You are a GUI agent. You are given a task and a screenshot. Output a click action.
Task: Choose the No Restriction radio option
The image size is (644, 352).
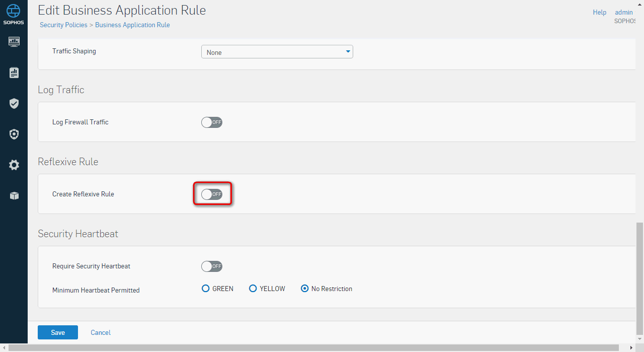pos(304,289)
